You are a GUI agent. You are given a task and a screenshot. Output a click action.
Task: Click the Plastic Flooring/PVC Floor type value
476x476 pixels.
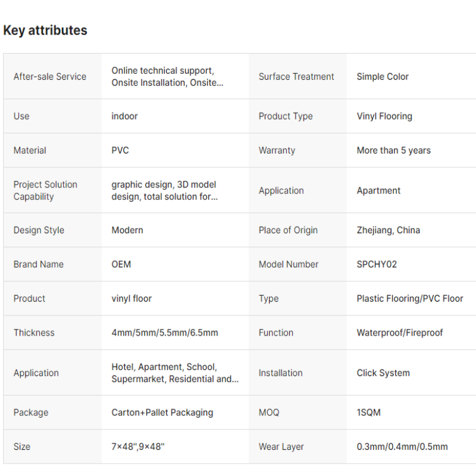pos(410,299)
